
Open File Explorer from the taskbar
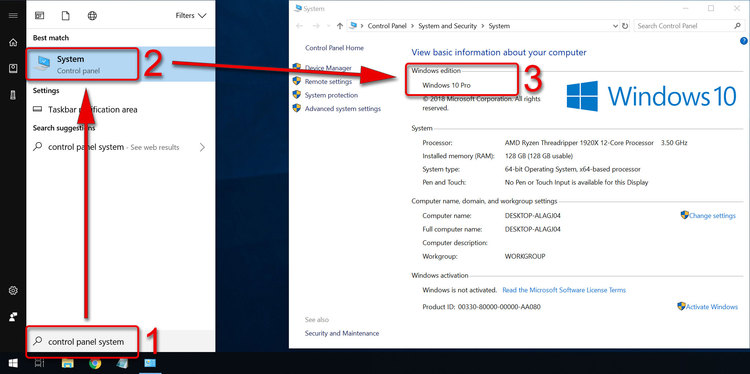pyautogui.click(x=68, y=363)
